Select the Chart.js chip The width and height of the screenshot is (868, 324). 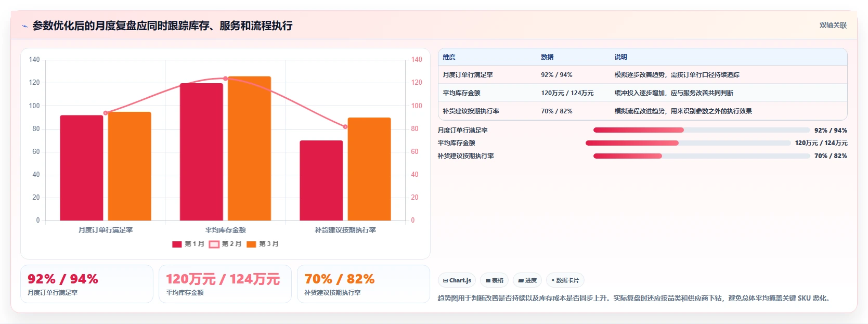pos(457,280)
